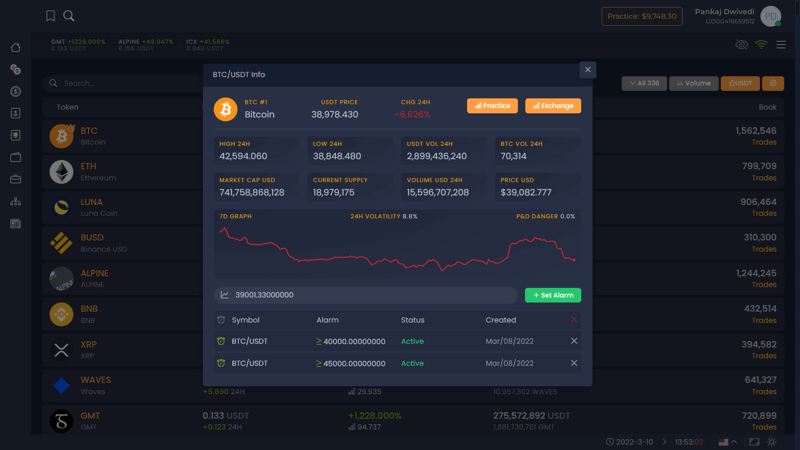Click the orange Exchange button
This screenshot has width=800, height=450.
(x=553, y=106)
